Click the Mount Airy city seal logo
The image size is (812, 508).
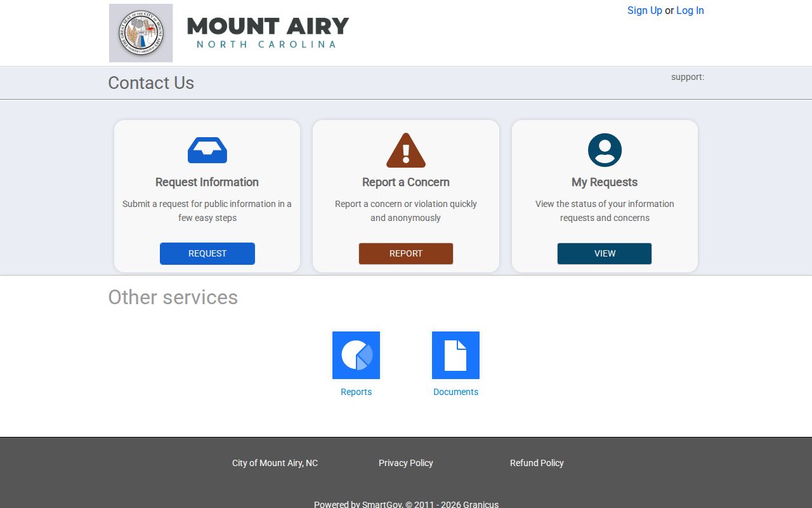click(x=141, y=33)
